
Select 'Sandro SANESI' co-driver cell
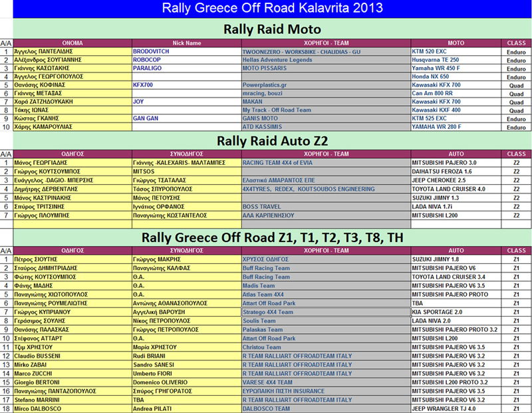tap(187, 365)
